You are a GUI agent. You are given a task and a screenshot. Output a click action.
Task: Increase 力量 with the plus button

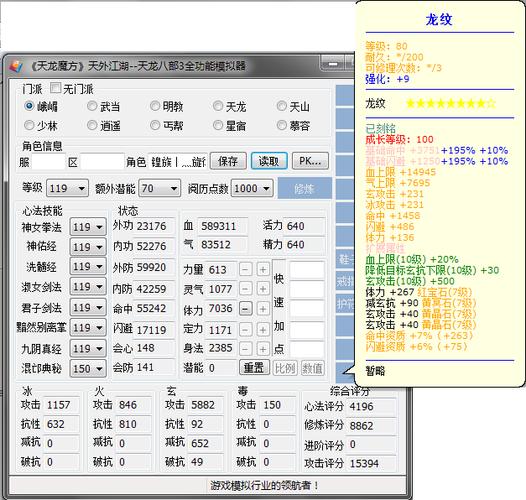[263, 269]
